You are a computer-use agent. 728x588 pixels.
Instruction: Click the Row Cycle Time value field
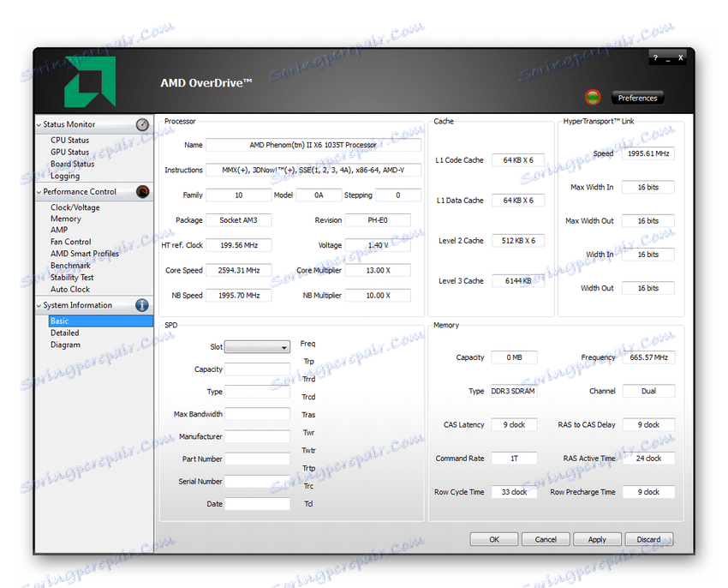pyautogui.click(x=514, y=492)
